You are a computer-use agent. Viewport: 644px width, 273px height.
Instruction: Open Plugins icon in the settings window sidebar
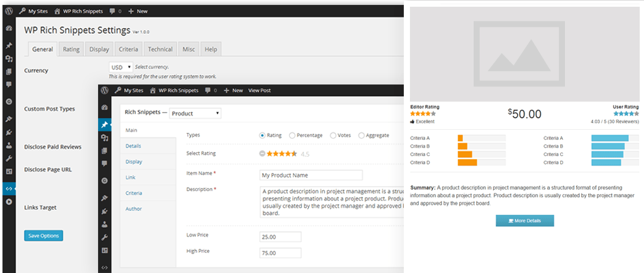point(9,132)
